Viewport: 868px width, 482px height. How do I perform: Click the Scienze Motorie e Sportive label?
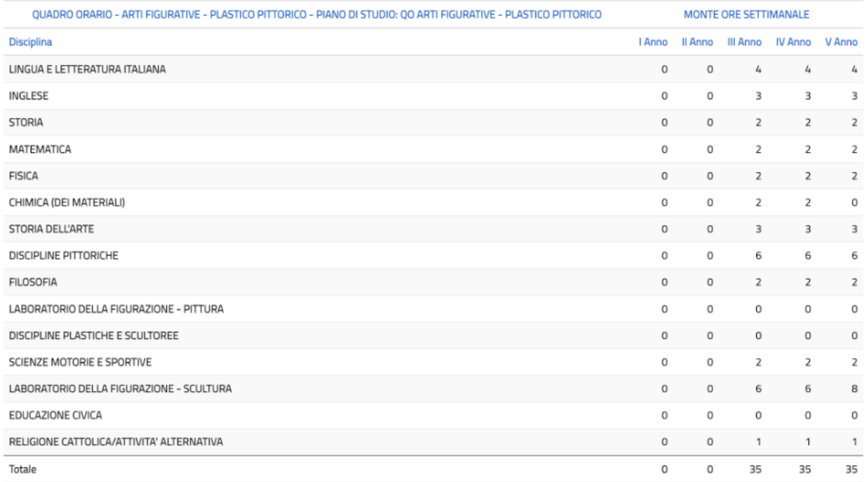coord(80,363)
